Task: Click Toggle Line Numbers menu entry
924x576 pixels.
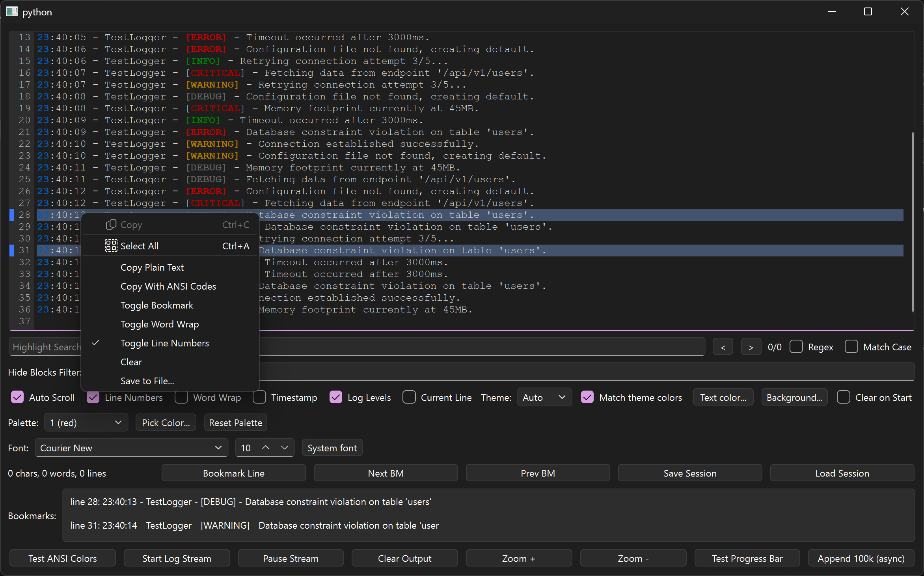Action: [x=170, y=343]
